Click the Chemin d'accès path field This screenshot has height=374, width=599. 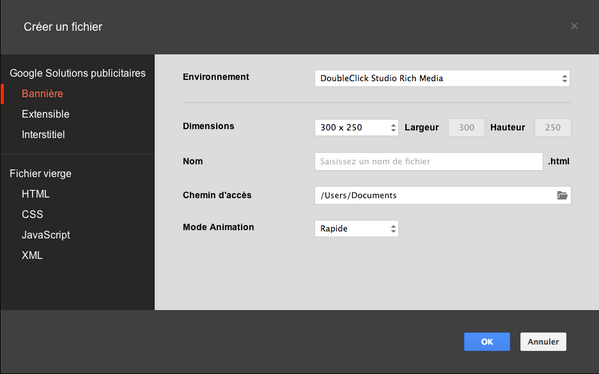click(x=443, y=195)
